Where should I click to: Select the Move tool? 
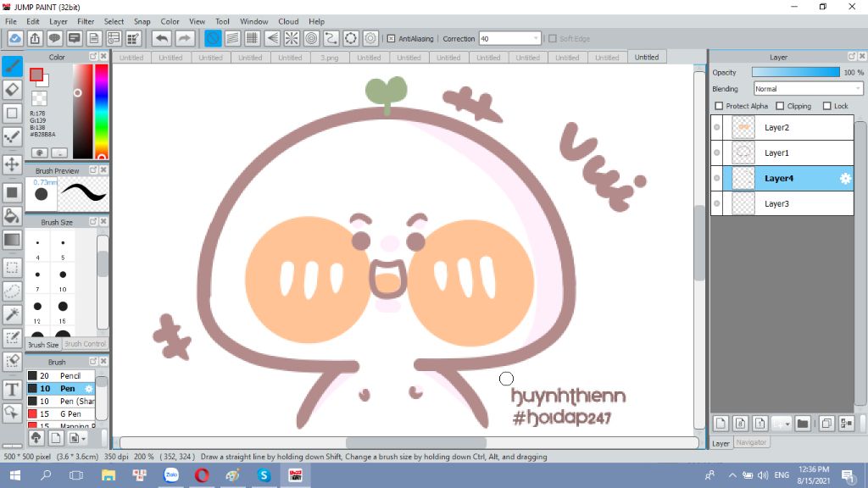click(12, 164)
